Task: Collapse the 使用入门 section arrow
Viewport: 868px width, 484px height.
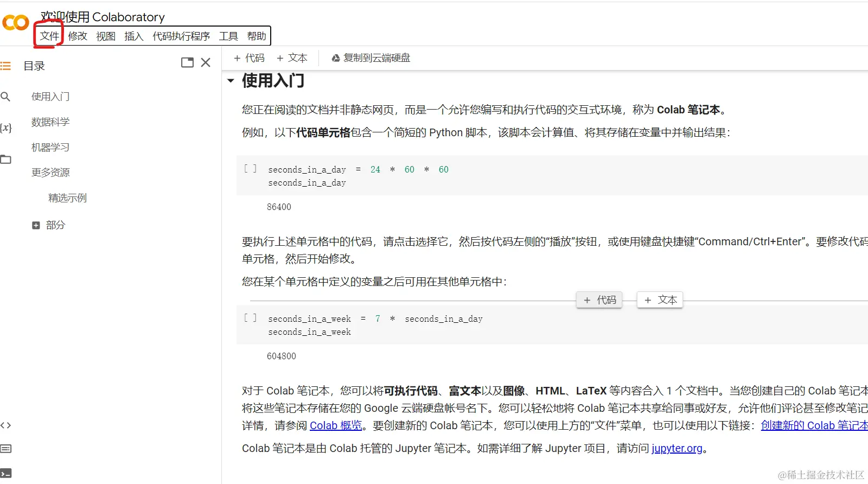Action: tap(231, 81)
